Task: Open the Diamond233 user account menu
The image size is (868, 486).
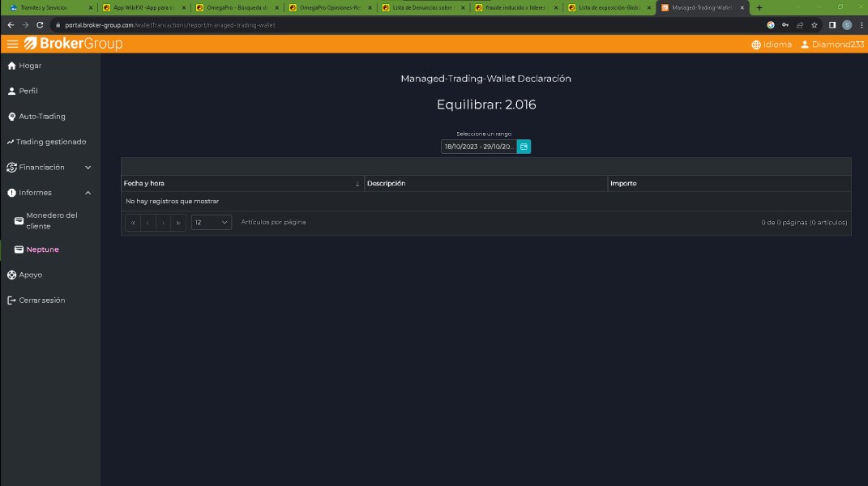Action: [x=832, y=45]
